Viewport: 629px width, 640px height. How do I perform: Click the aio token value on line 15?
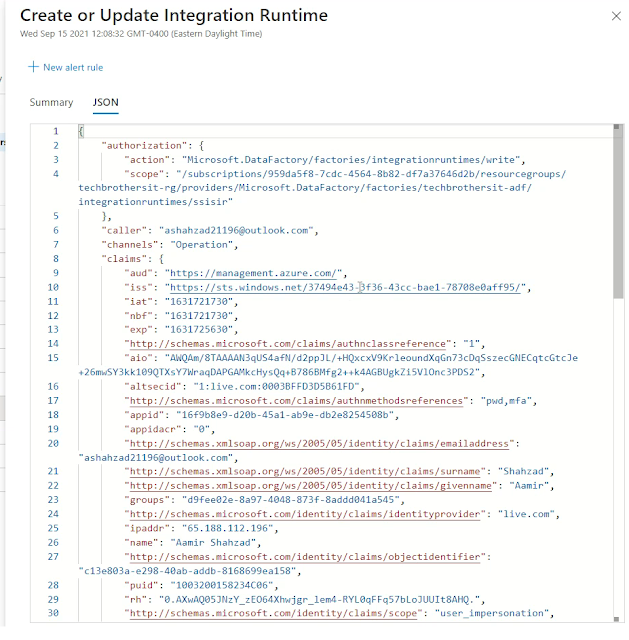(328, 365)
